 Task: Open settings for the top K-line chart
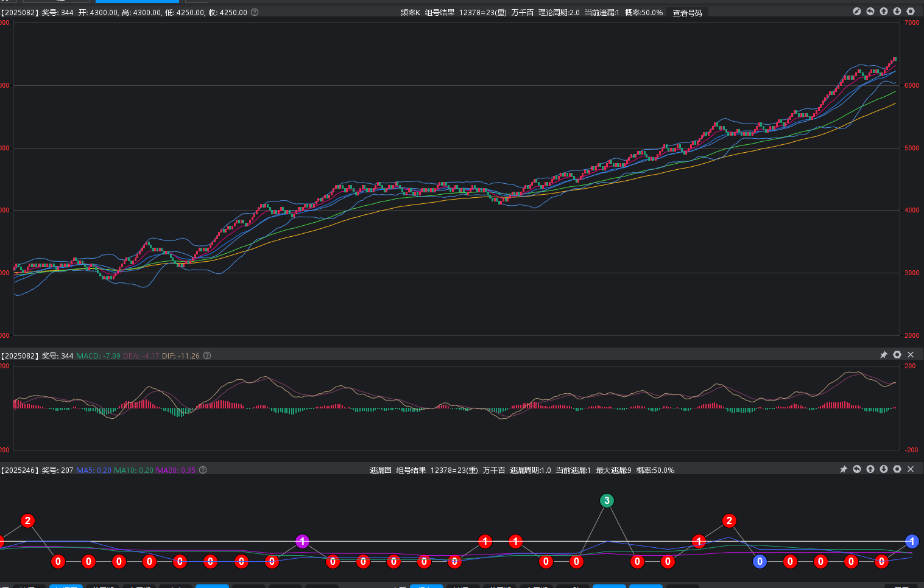(911, 12)
